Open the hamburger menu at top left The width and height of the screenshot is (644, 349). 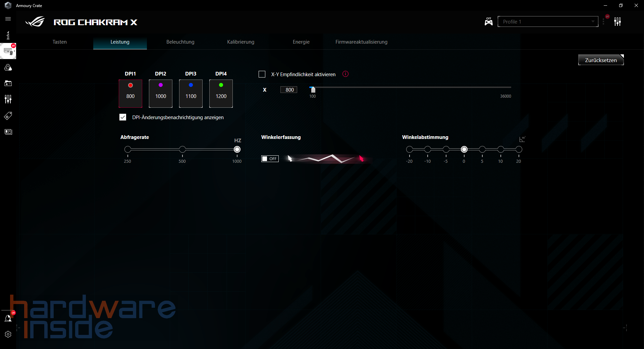[x=8, y=19]
